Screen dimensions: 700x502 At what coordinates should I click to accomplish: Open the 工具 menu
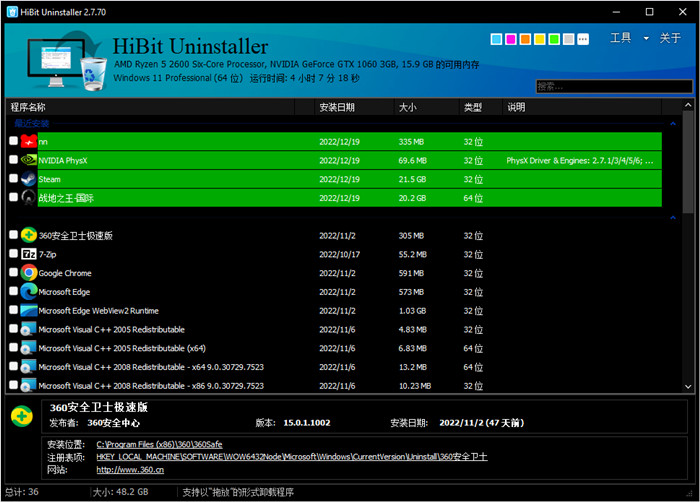[621, 38]
